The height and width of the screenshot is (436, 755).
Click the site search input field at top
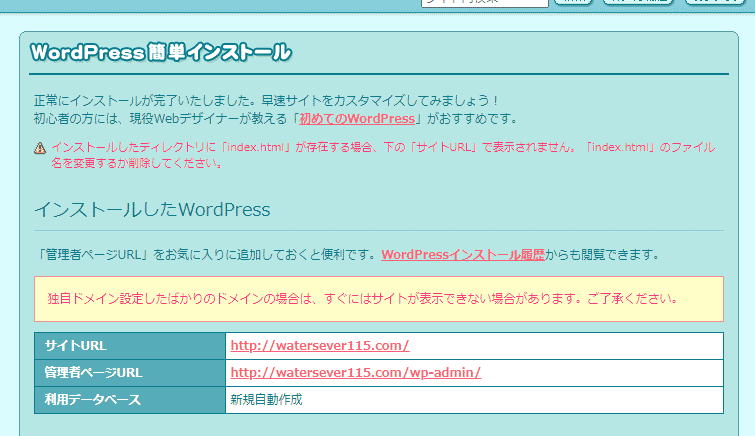(x=484, y=2)
